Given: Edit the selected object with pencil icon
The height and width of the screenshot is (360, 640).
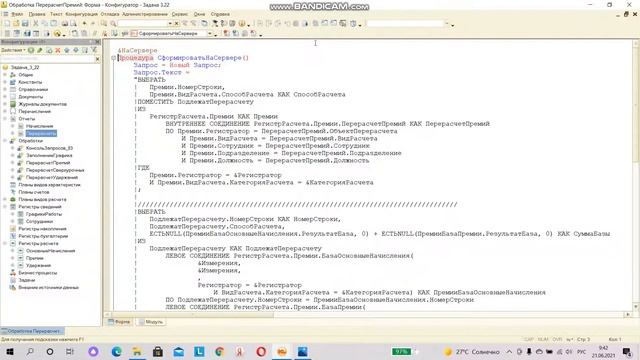Looking at the screenshot, I should coord(40,50).
